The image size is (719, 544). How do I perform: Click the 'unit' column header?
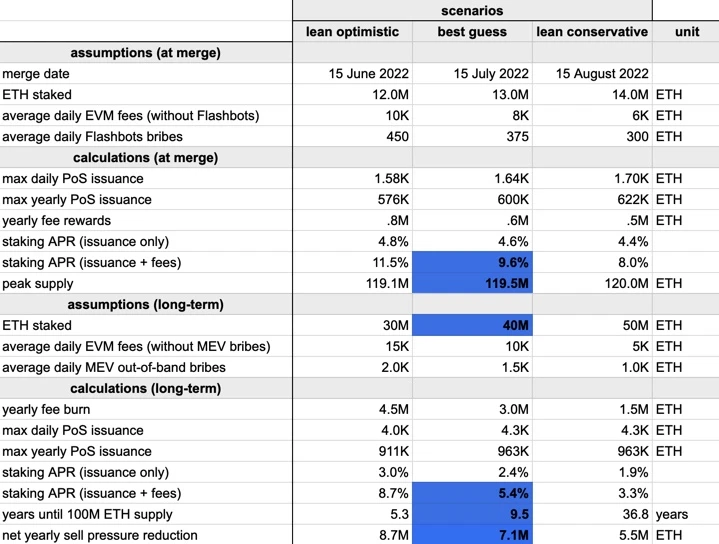(x=686, y=32)
